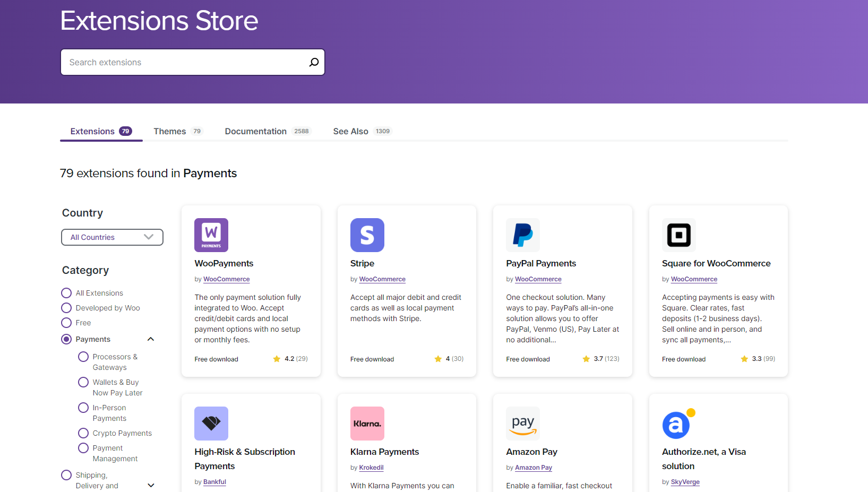
Task: Click the Square rating star
Action: 744,359
